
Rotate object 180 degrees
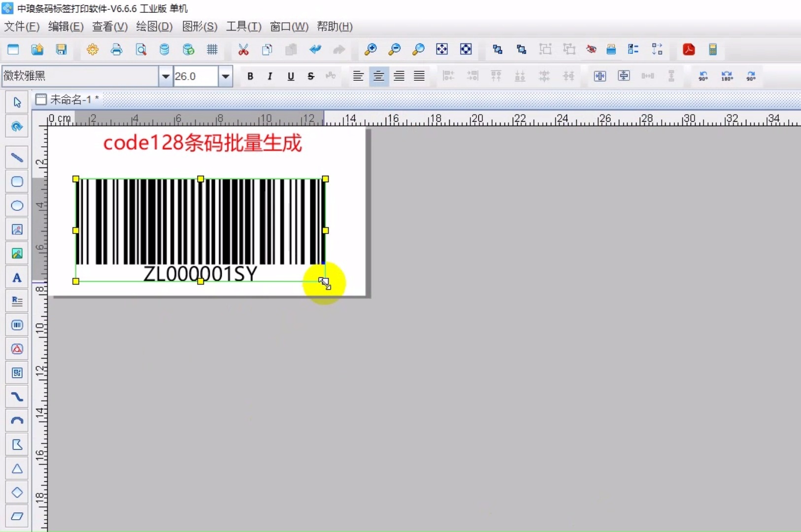[x=727, y=76]
